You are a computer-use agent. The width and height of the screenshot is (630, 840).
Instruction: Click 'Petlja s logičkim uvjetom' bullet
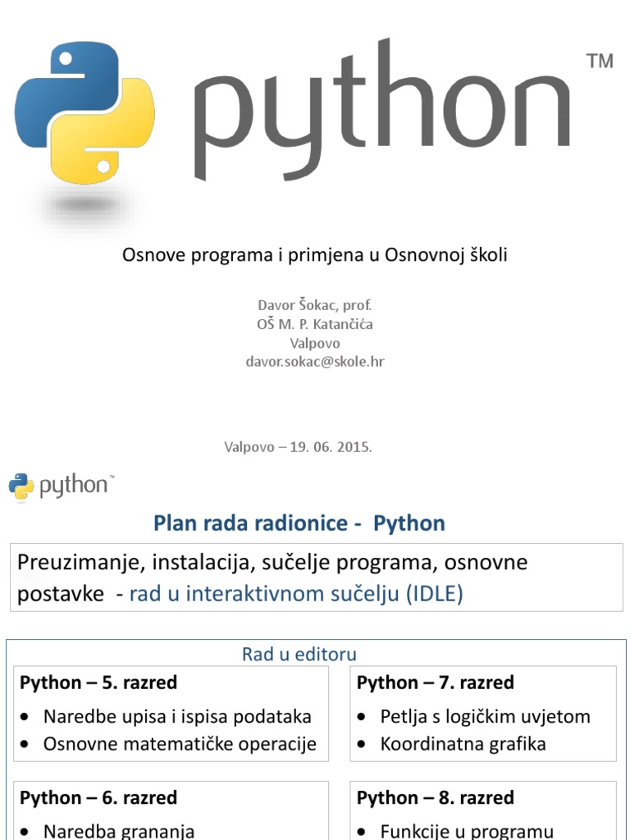[485, 716]
